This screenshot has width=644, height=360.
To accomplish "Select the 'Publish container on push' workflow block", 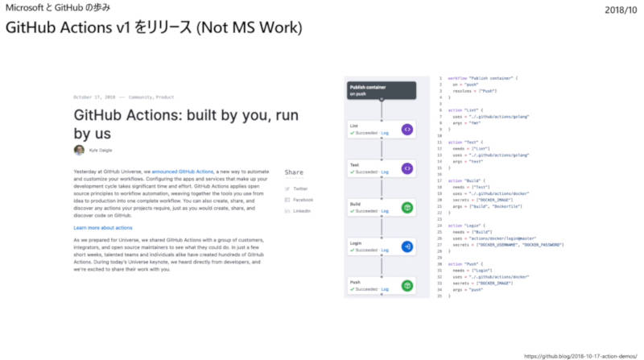I will coord(382,90).
